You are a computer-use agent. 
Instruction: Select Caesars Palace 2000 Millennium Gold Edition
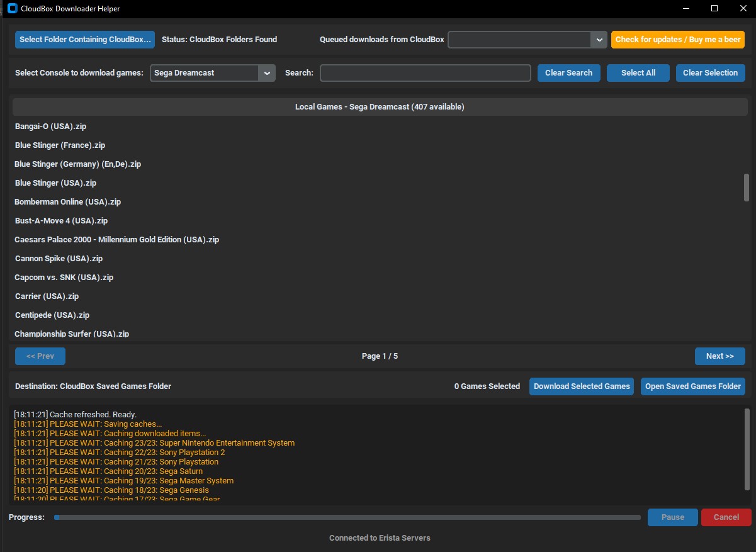pos(117,240)
